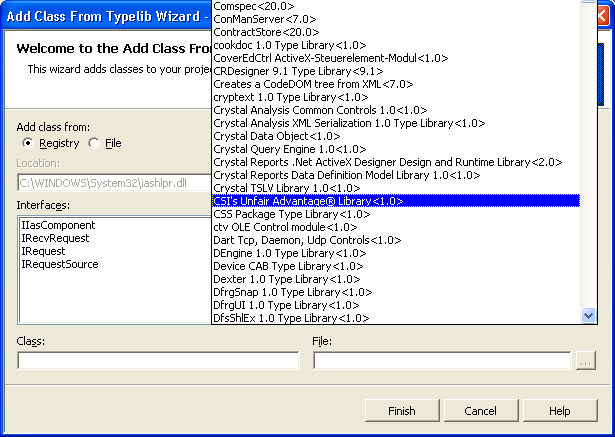This screenshot has width=615, height=437.
Task: Pick CoverEdCtrl ActiveX-Steuerelement-Modul entry
Action: (396, 58)
